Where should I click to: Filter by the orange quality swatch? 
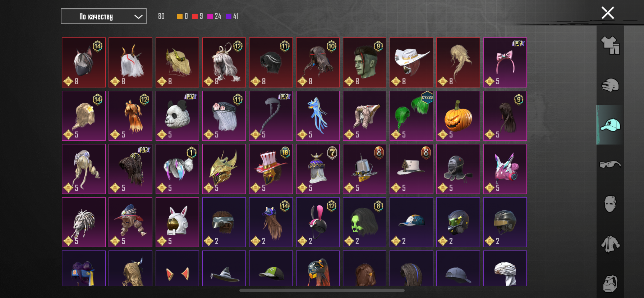180,16
